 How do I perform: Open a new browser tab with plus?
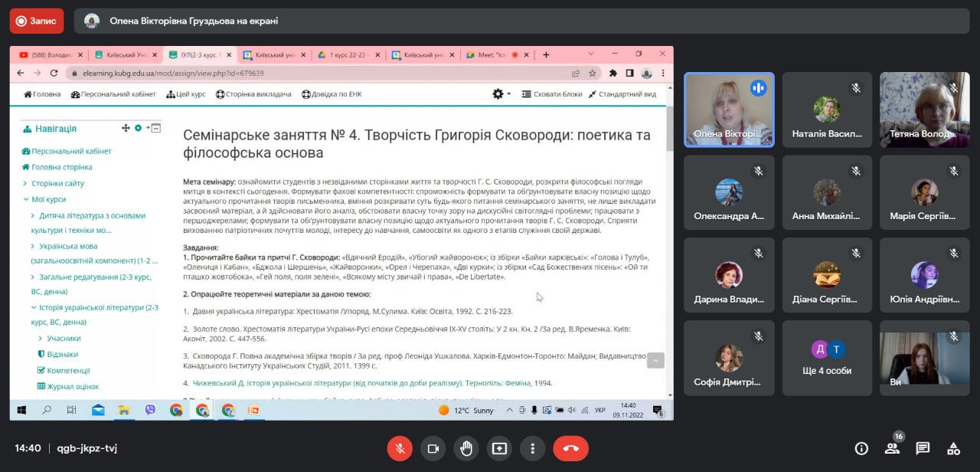(x=546, y=54)
